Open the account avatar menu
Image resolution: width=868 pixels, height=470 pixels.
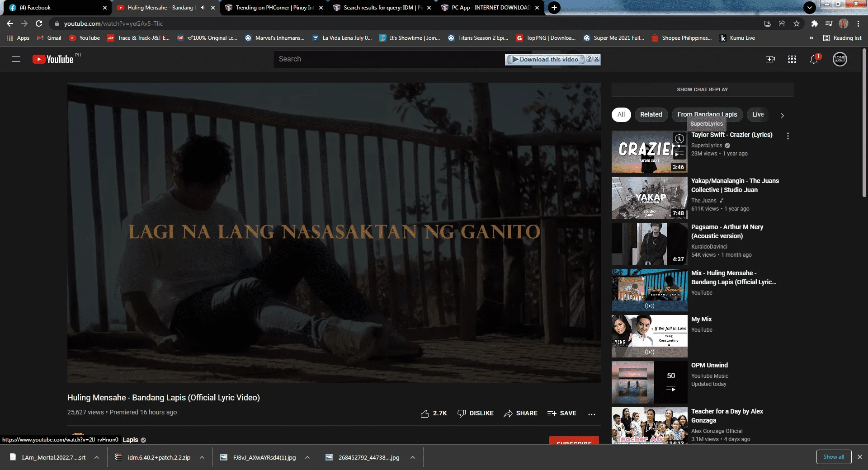(x=840, y=59)
